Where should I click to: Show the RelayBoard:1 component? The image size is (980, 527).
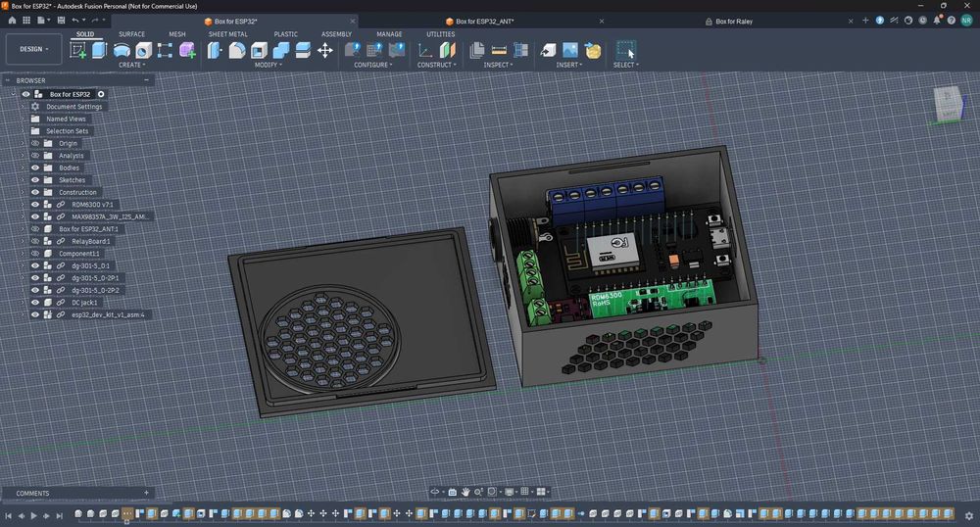35,241
